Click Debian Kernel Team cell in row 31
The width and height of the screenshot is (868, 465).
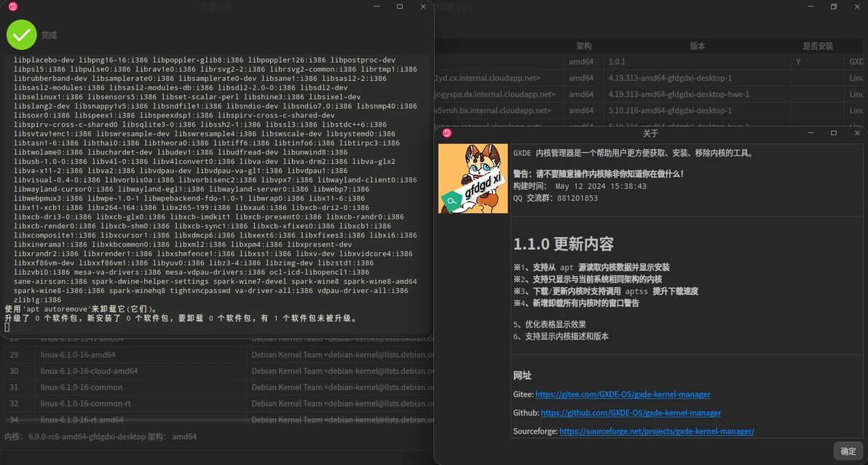pos(341,387)
